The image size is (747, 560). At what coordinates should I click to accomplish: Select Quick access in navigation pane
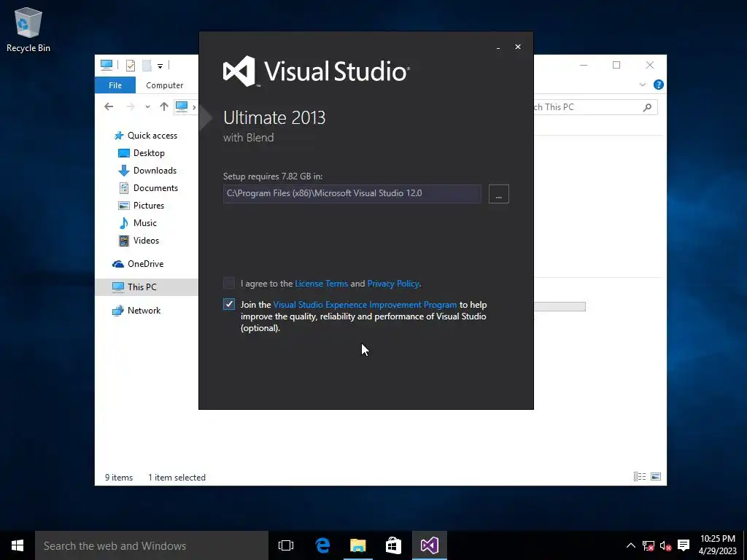point(146,136)
